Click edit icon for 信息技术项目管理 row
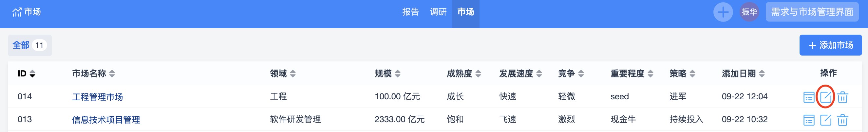 [825, 120]
